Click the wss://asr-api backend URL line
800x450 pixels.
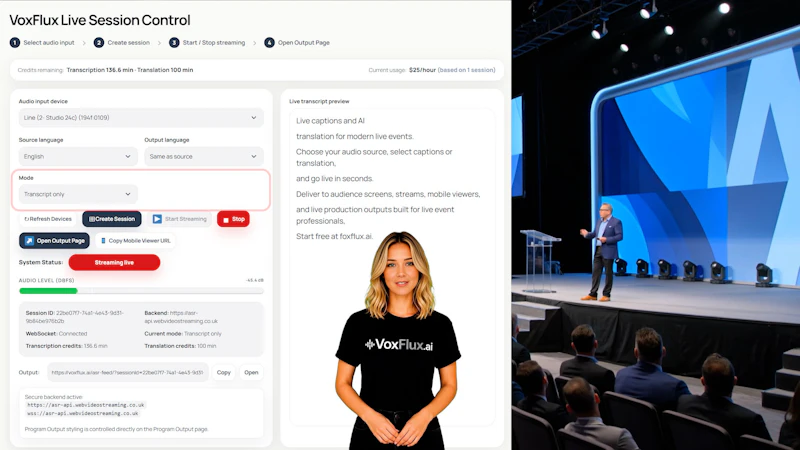click(83, 413)
